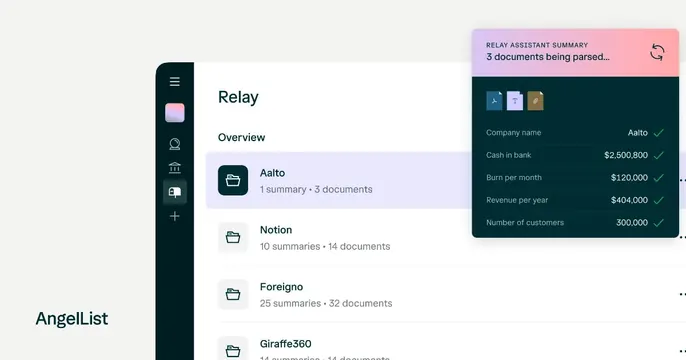The height and width of the screenshot is (360, 686).
Task: Click the 300,000 value
Action: point(632,223)
